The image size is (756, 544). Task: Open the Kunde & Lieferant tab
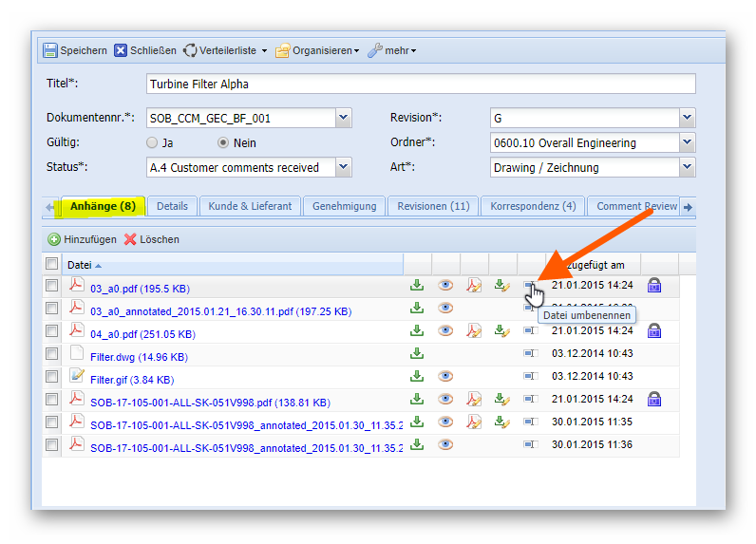[250, 206]
